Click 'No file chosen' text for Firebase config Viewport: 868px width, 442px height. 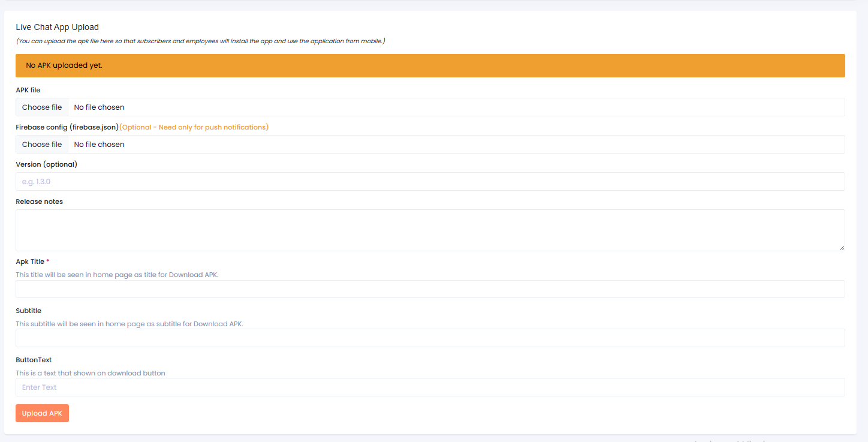pos(100,145)
